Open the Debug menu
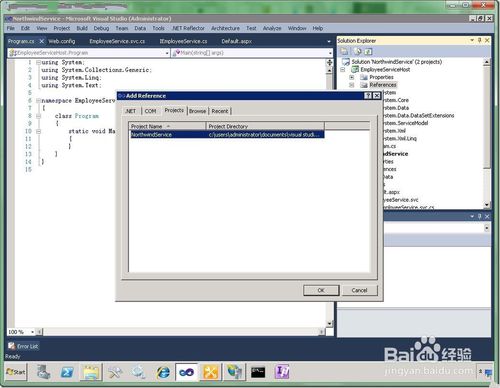Image resolution: width=500 pixels, height=388 pixels. [101, 28]
